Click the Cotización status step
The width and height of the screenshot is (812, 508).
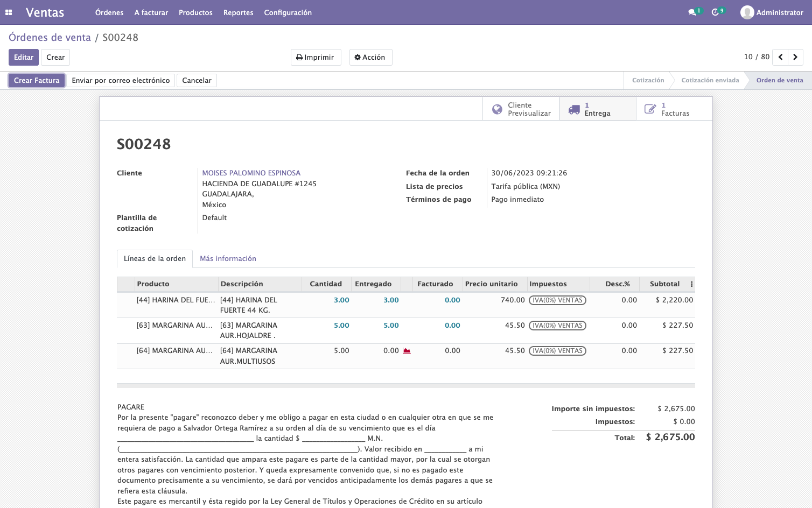pos(648,81)
